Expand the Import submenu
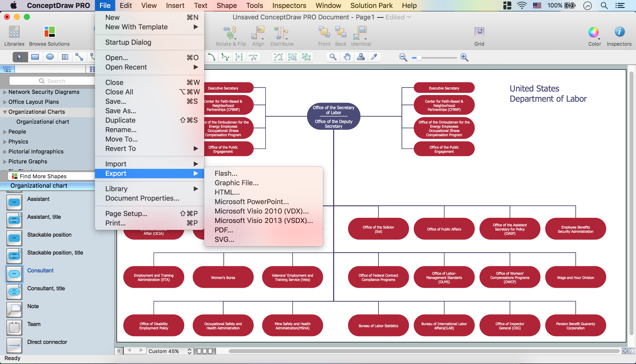 (x=151, y=164)
